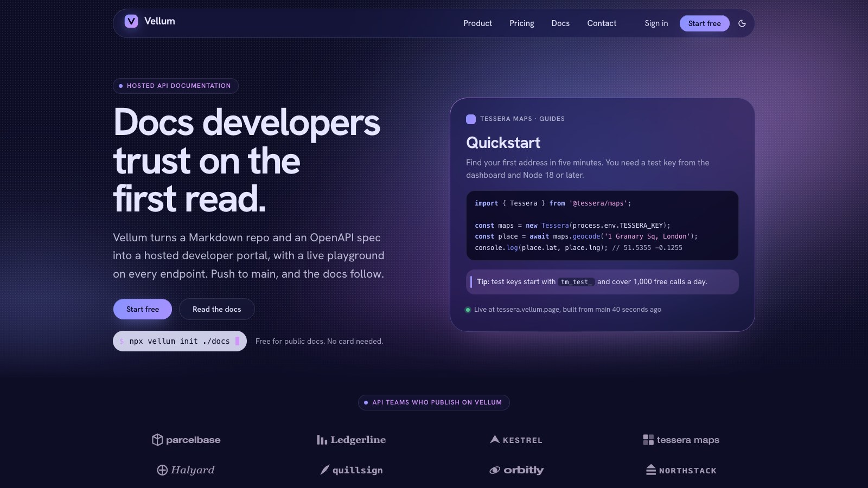The width and height of the screenshot is (868, 488).
Task: Click the quillsign feather logo
Action: click(x=325, y=470)
